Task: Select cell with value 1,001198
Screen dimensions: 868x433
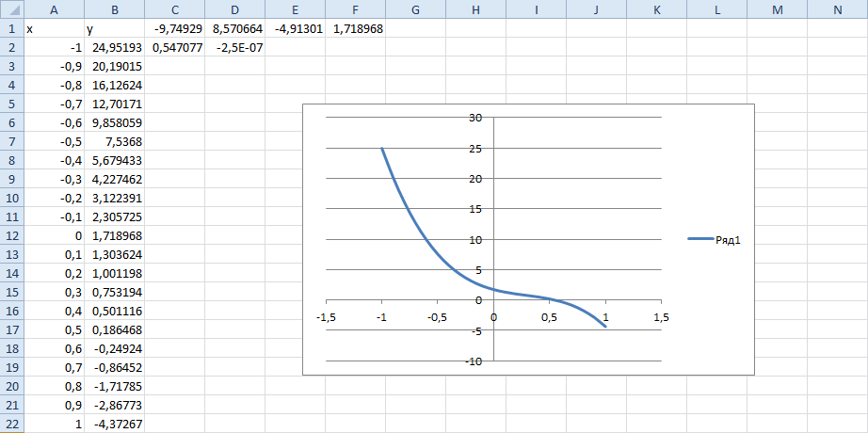Action: [115, 274]
